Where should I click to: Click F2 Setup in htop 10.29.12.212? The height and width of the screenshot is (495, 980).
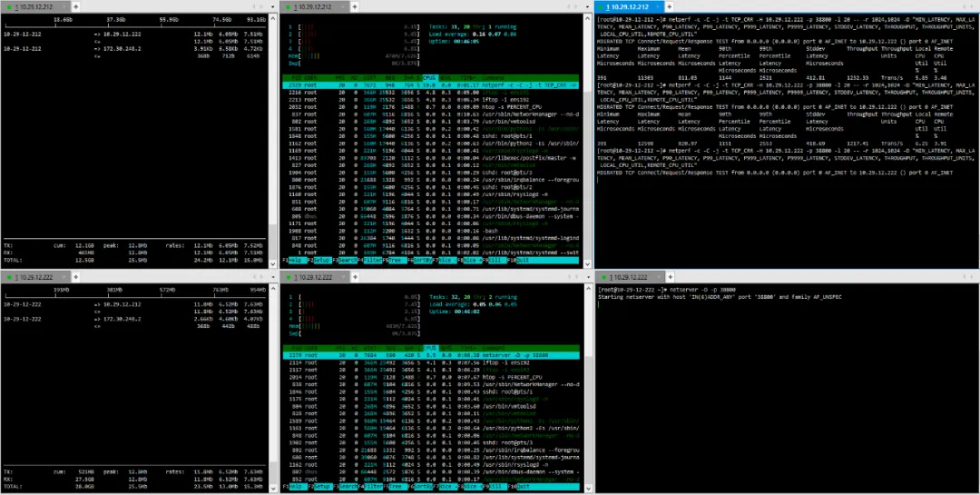click(318, 260)
